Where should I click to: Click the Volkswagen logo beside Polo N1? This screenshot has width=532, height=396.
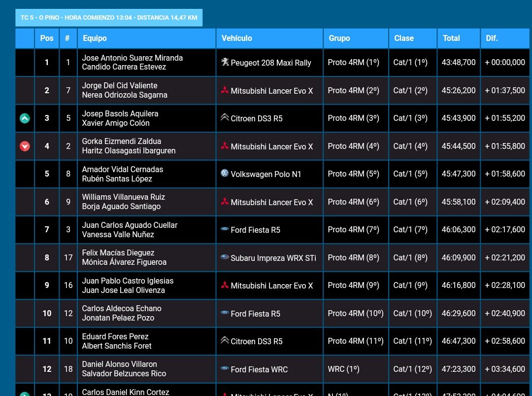(225, 173)
